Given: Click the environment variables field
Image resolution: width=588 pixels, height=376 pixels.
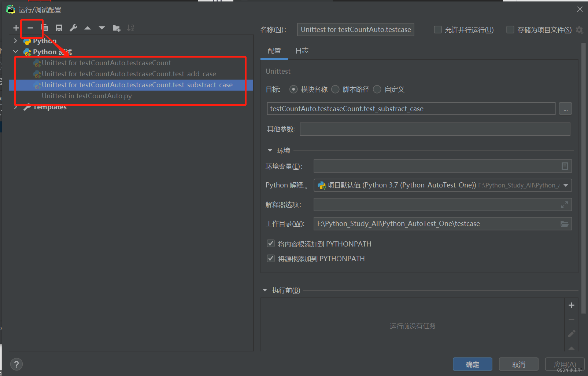Looking at the screenshot, I should click(x=443, y=166).
